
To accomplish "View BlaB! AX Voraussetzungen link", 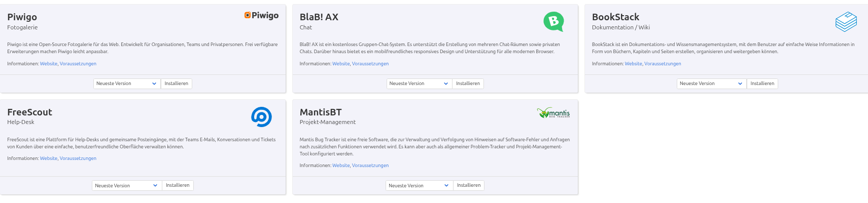I will 370,64.
